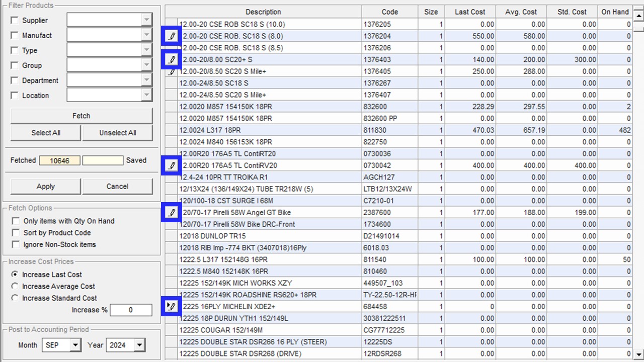Open the Location dropdown
The width and height of the screenshot is (644, 362).
click(x=146, y=95)
